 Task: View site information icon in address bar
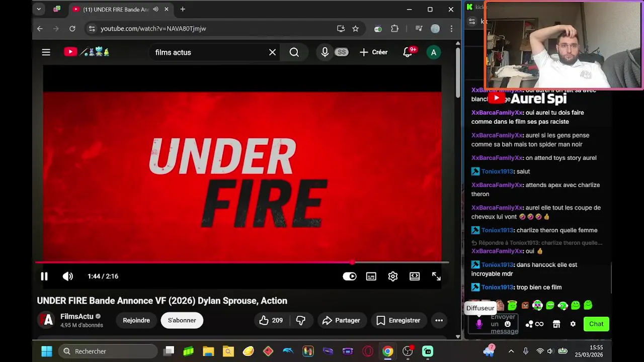click(x=92, y=29)
